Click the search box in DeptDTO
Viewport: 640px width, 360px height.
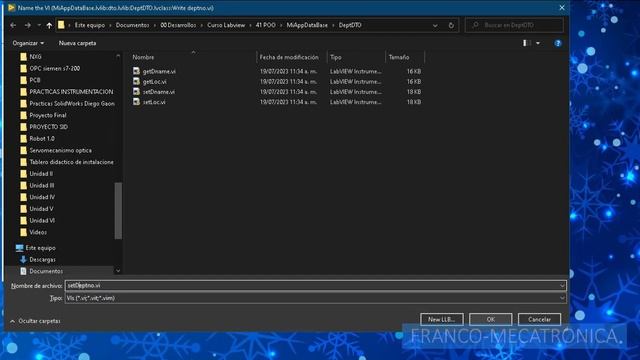(x=514, y=25)
